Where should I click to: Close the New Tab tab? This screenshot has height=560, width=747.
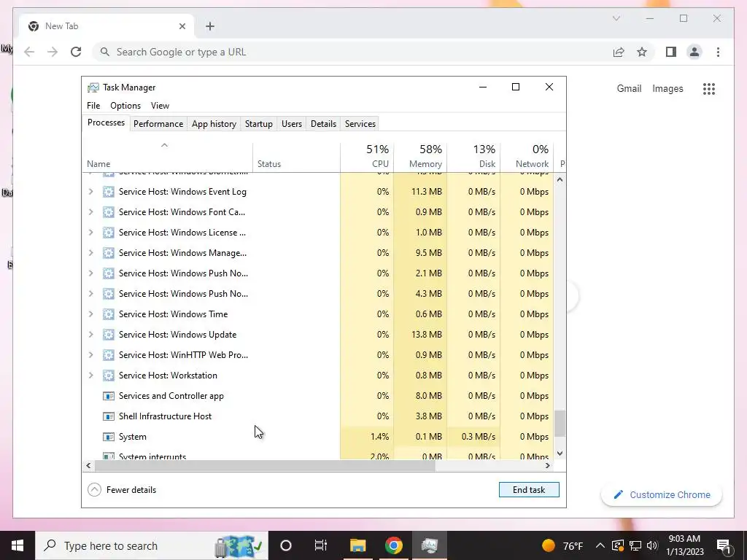182,26
